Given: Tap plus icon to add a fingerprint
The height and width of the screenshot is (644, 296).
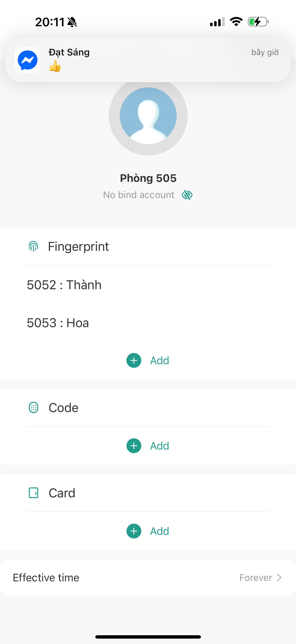Looking at the screenshot, I should tap(134, 360).
